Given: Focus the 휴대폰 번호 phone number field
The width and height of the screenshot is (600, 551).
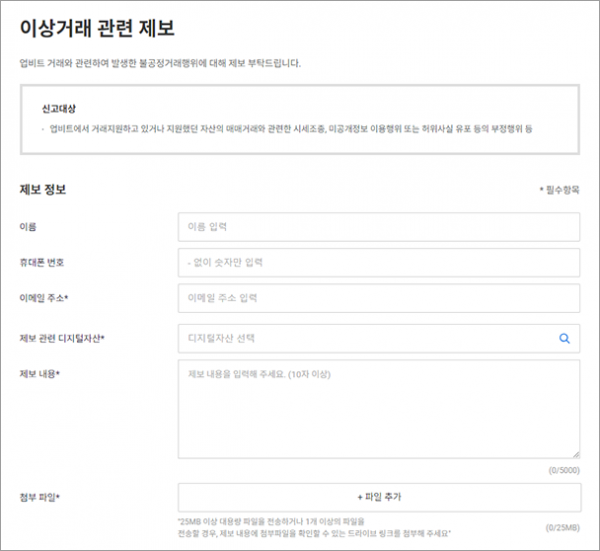Looking at the screenshot, I should point(379,262).
